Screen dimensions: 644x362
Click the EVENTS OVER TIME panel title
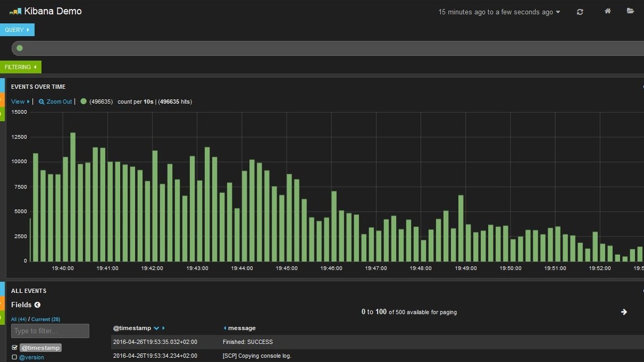38,86
